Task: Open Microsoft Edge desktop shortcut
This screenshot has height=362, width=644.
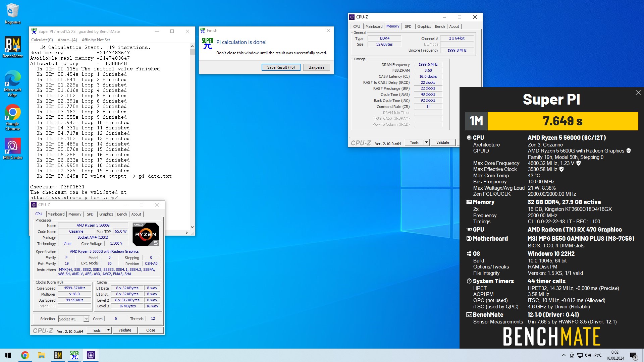Action: 13,83
